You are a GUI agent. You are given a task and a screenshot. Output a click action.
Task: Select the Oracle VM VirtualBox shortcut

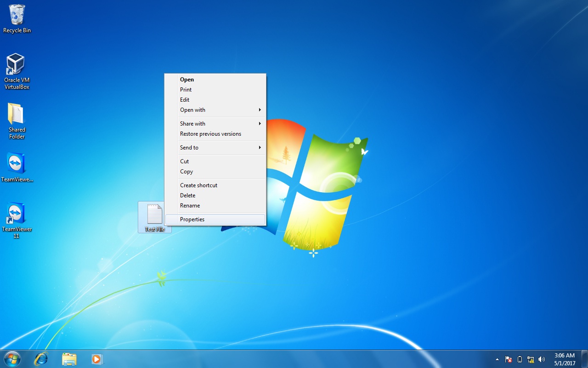pos(17,71)
